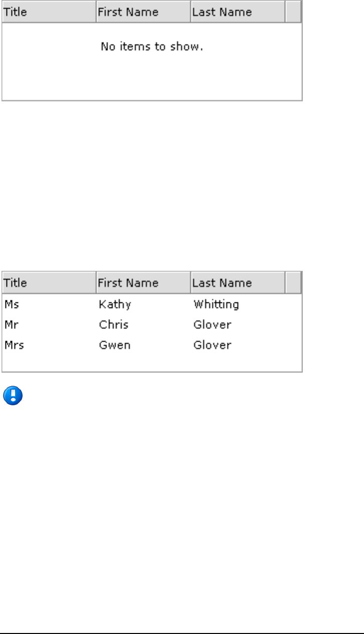Viewport: 364px width, 634px height.
Task: Select the Gwen first name cell
Action: (114, 345)
